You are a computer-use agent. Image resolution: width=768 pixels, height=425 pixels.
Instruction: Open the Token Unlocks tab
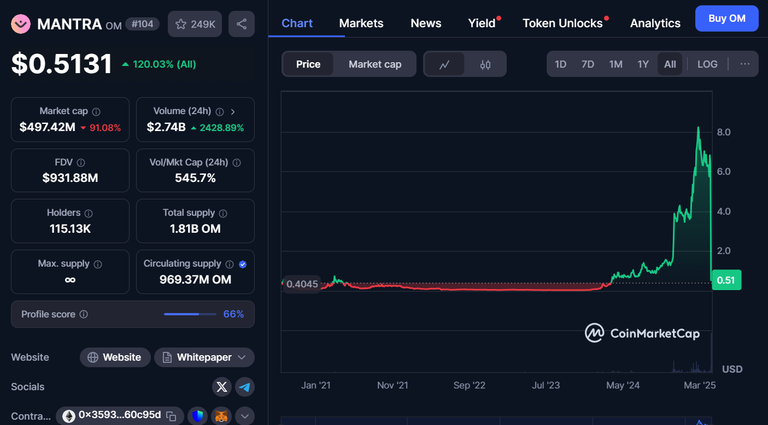(562, 23)
